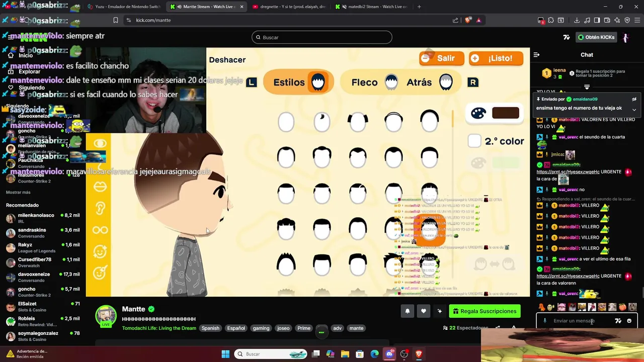Click the share icon in the address bar

pos(455,20)
